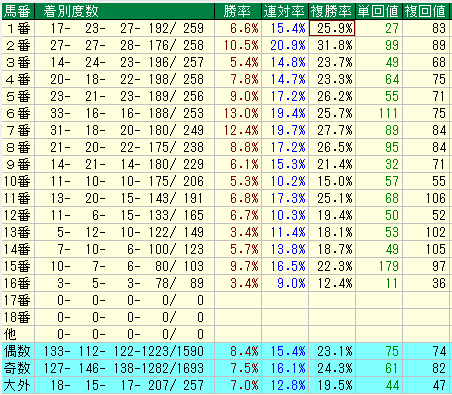The height and width of the screenshot is (395, 452).
Task: Click the 8.4% value in 偶数 row
Action: point(244,351)
